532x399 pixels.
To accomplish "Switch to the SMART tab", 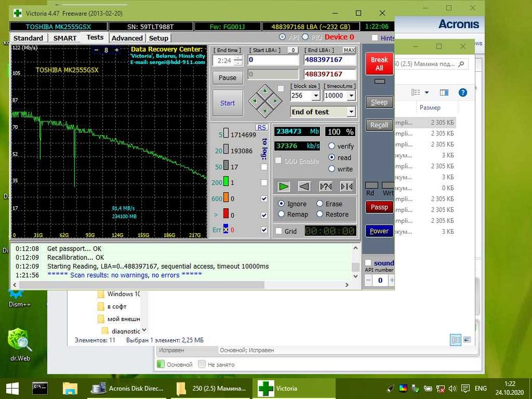I will [x=65, y=38].
